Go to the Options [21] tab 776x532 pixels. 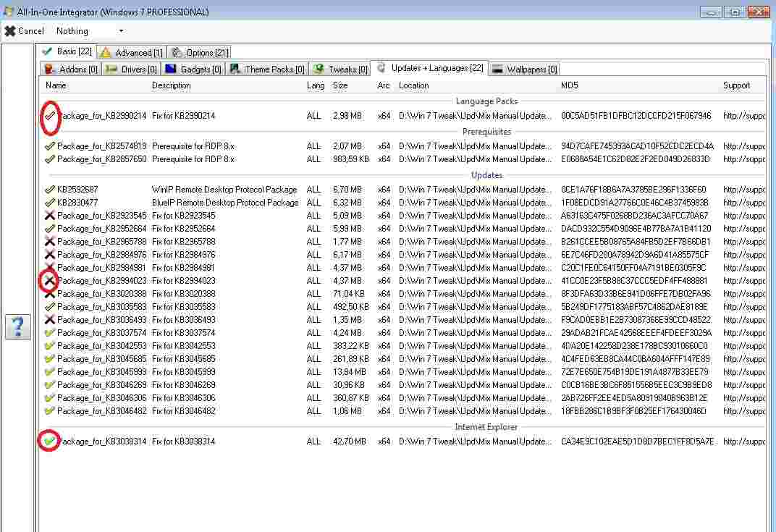[200, 52]
